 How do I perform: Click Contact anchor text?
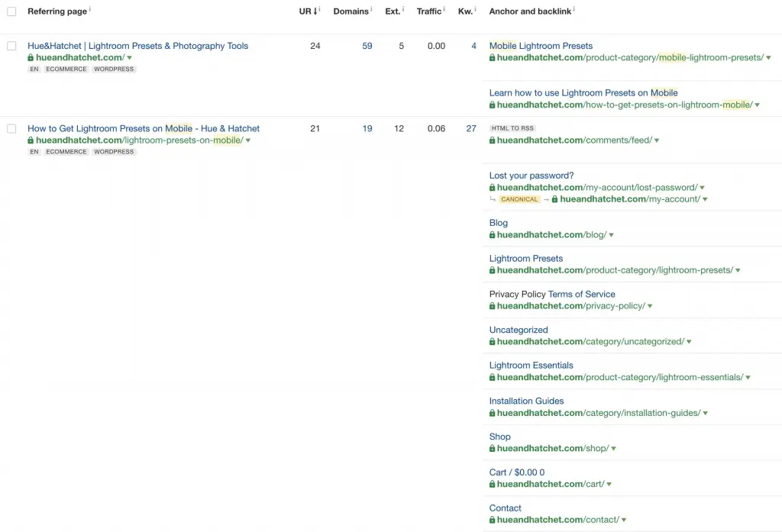505,508
